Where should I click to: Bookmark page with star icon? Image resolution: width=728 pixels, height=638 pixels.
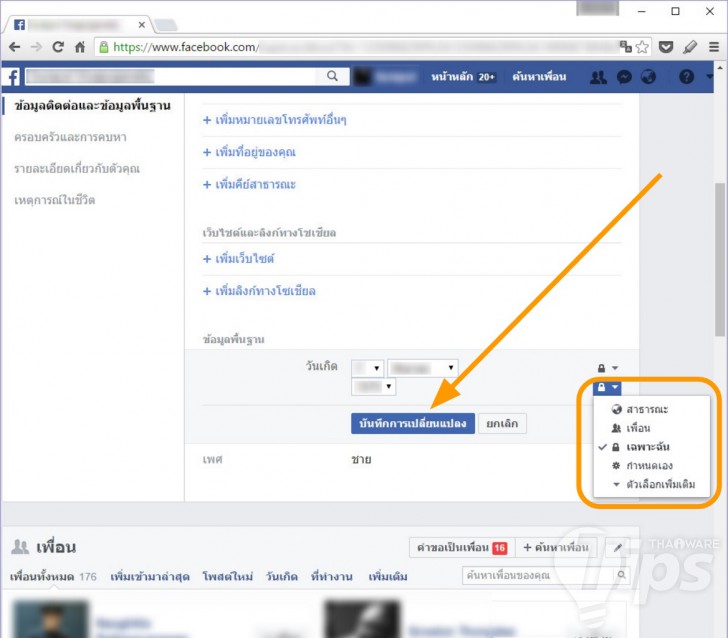[642, 47]
